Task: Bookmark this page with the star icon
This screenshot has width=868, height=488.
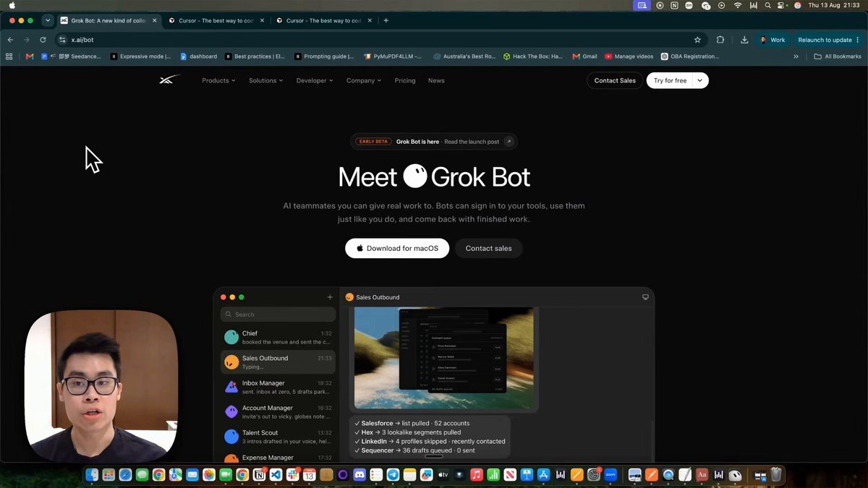Action: click(x=697, y=40)
